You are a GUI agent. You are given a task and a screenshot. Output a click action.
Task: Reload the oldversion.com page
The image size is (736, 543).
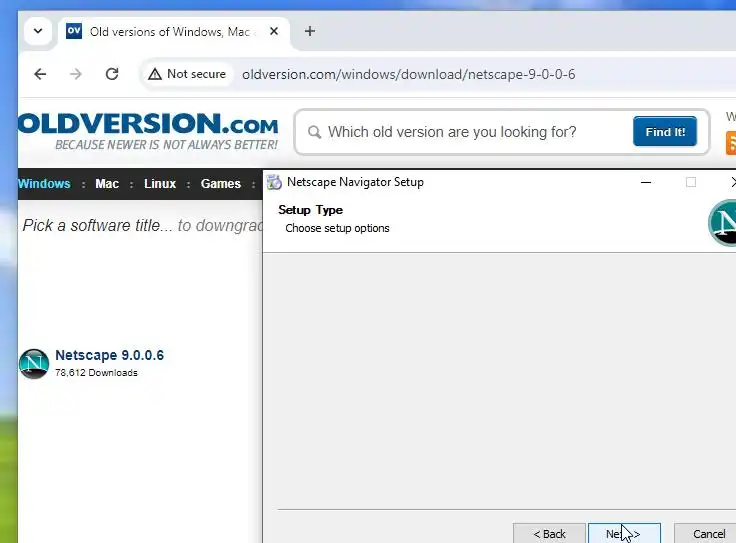(112, 74)
